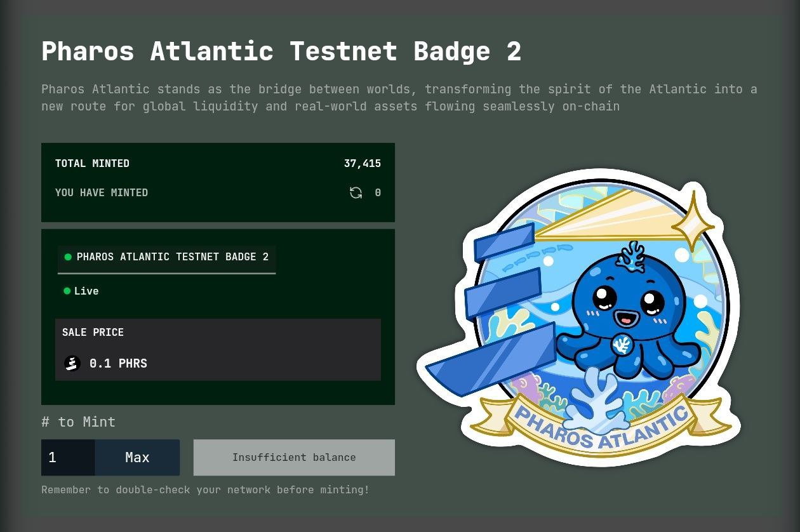Select the Pharos Atlantic Testnet Badge 2 tab
800x532 pixels.
(x=166, y=257)
